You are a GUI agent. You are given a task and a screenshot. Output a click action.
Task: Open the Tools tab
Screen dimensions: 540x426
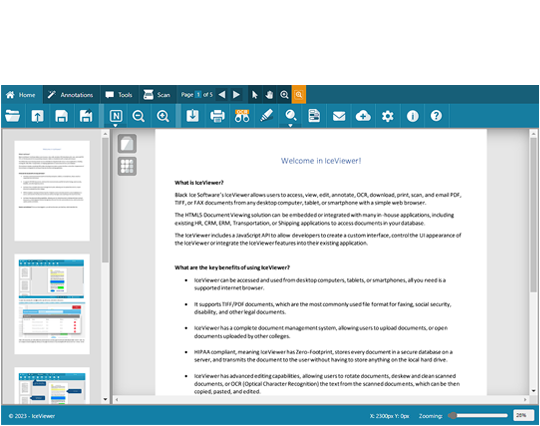coord(119,95)
